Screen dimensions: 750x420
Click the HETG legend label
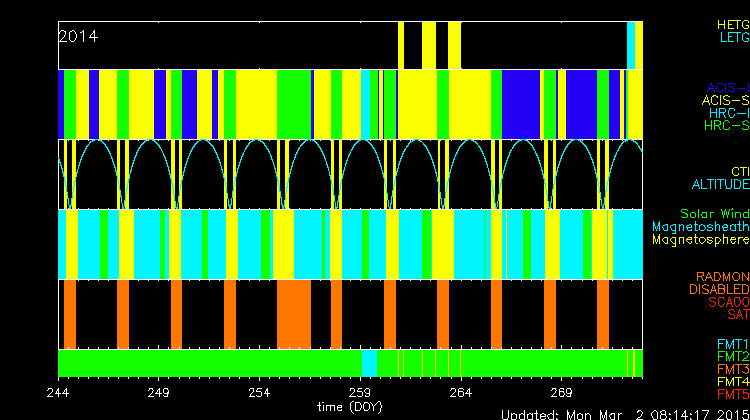click(732, 23)
